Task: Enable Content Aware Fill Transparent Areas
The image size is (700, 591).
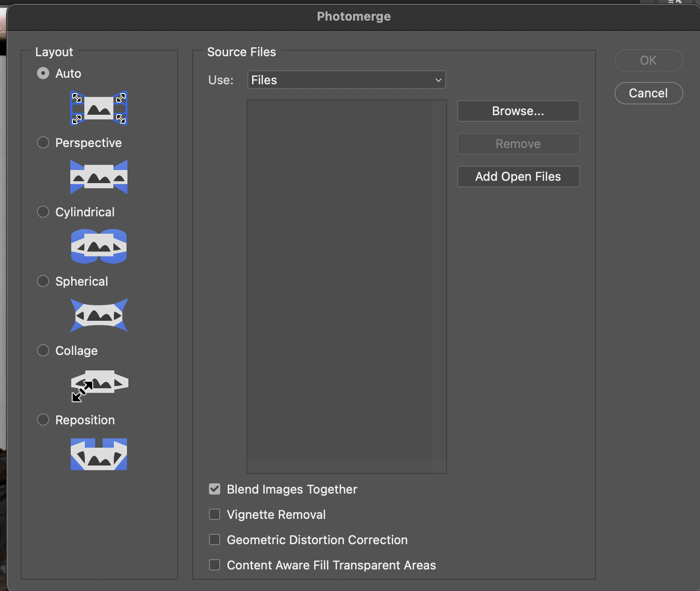Action: click(x=215, y=565)
